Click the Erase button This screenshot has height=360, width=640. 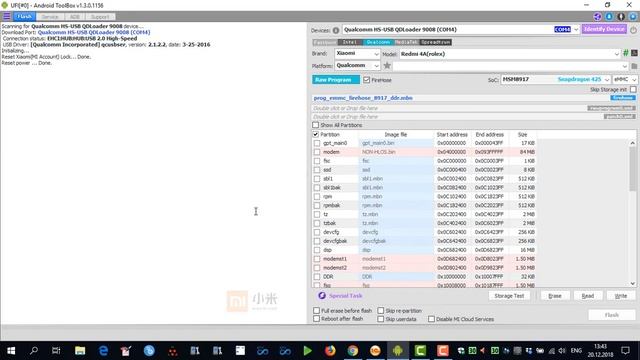[555, 296]
